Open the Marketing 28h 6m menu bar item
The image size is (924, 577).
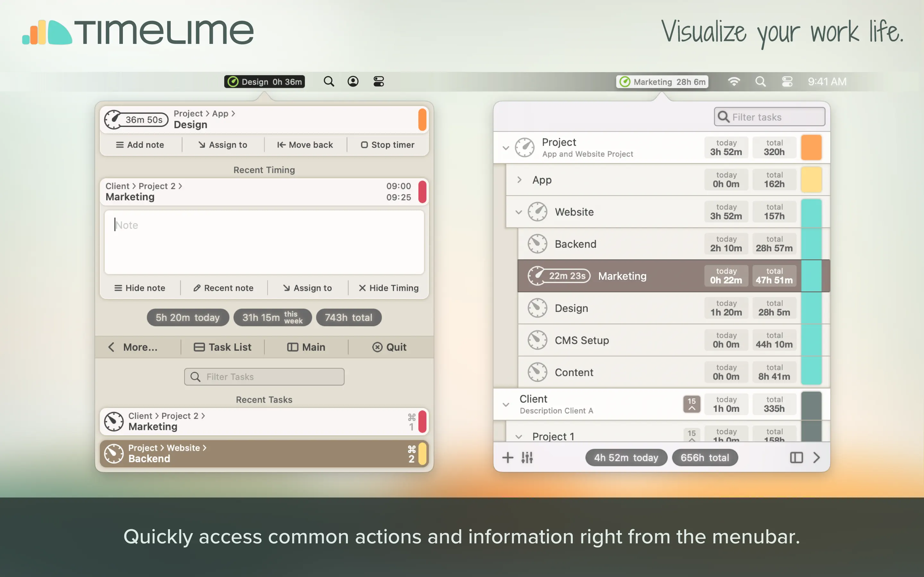(662, 82)
